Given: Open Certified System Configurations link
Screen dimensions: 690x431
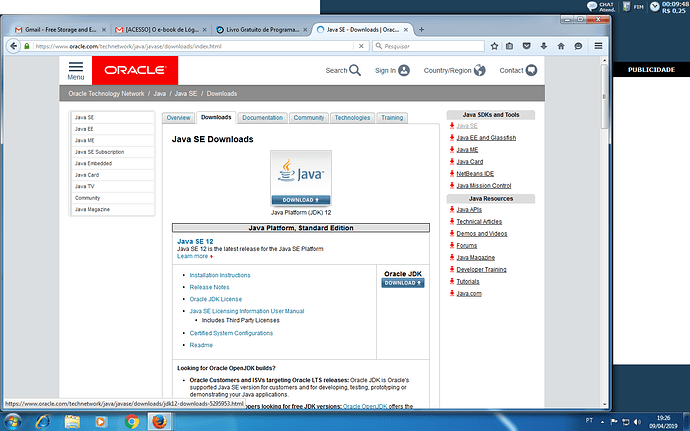Looking at the screenshot, I should pos(231,333).
